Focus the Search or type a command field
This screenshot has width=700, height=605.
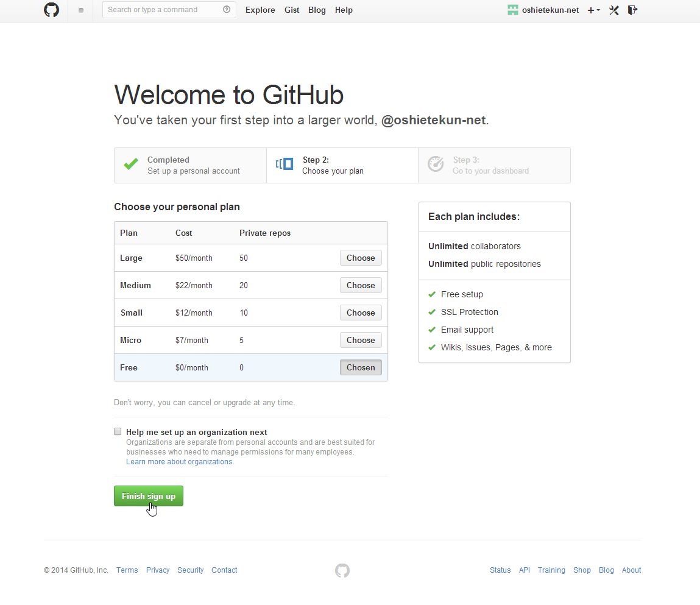pyautogui.click(x=169, y=9)
